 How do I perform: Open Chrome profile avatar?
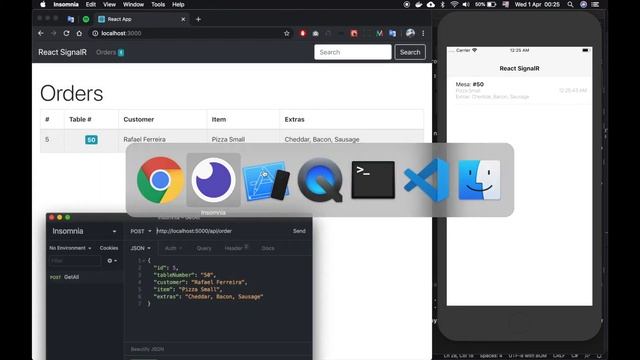(x=410, y=33)
